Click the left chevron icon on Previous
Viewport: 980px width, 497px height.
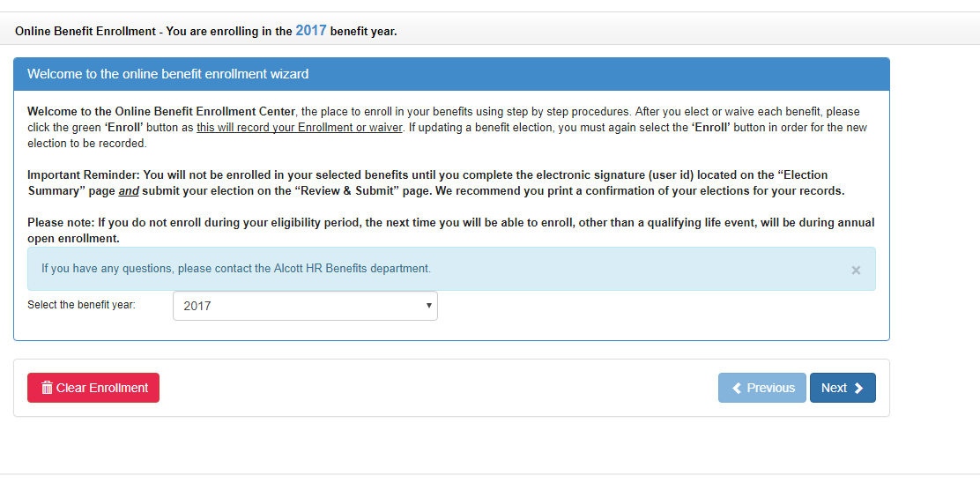737,388
